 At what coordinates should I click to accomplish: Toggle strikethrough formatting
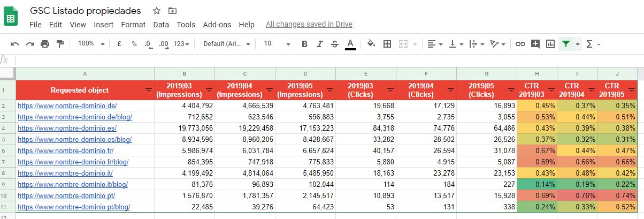pos(335,44)
